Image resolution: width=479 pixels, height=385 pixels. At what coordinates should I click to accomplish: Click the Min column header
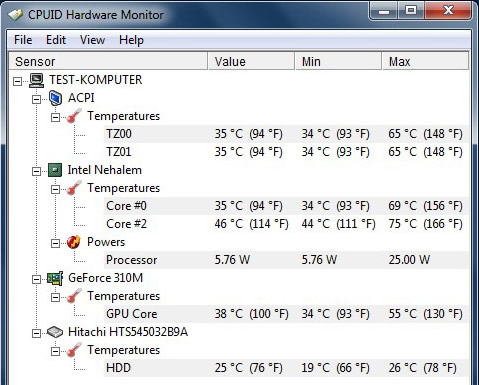pos(338,61)
